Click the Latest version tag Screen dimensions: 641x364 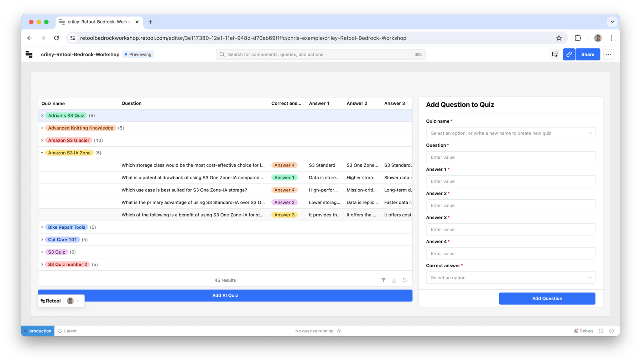click(x=67, y=331)
